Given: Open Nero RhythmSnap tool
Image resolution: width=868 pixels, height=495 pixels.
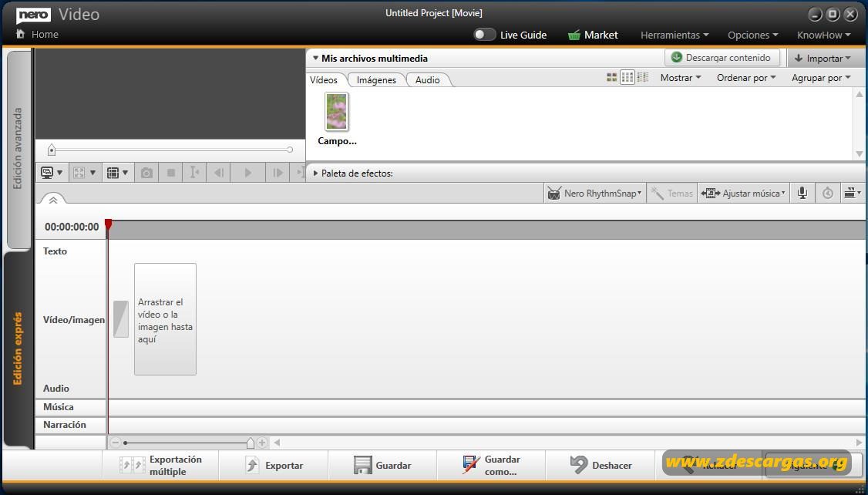Looking at the screenshot, I should (x=595, y=194).
